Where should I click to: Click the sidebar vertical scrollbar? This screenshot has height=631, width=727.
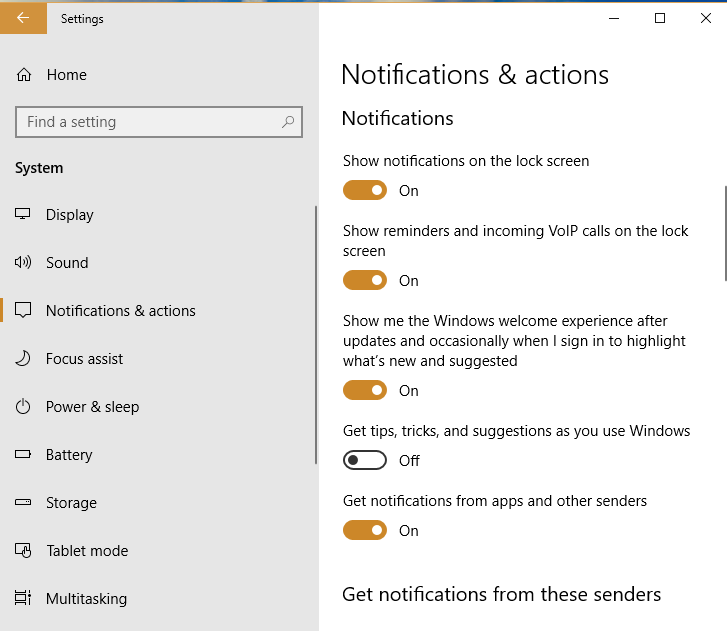316,335
